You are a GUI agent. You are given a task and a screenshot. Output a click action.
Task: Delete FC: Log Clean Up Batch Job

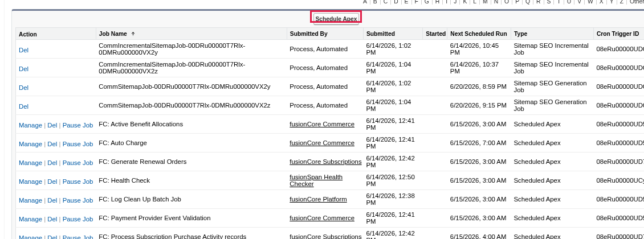pyautogui.click(x=52, y=200)
